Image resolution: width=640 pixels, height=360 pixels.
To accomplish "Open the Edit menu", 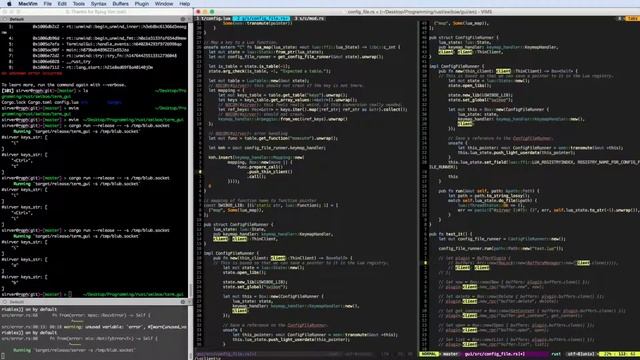I will coord(62,4).
